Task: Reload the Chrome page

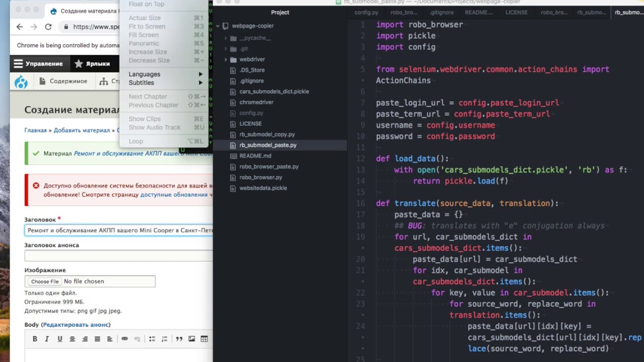Action: (x=48, y=27)
